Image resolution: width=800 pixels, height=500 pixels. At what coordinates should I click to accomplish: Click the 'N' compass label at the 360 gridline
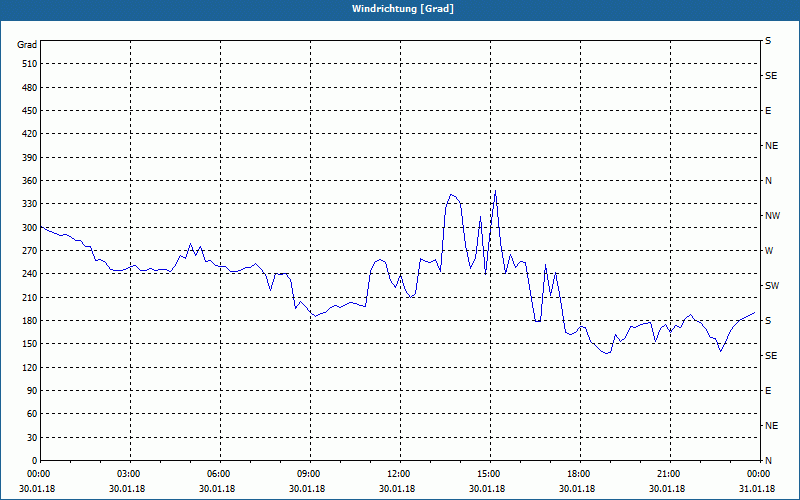[768, 181]
